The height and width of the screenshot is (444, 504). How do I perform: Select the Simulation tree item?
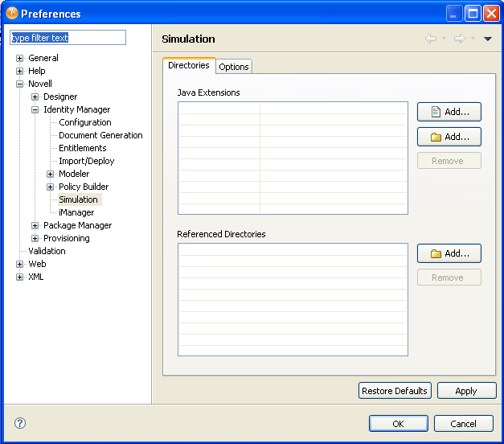(78, 199)
